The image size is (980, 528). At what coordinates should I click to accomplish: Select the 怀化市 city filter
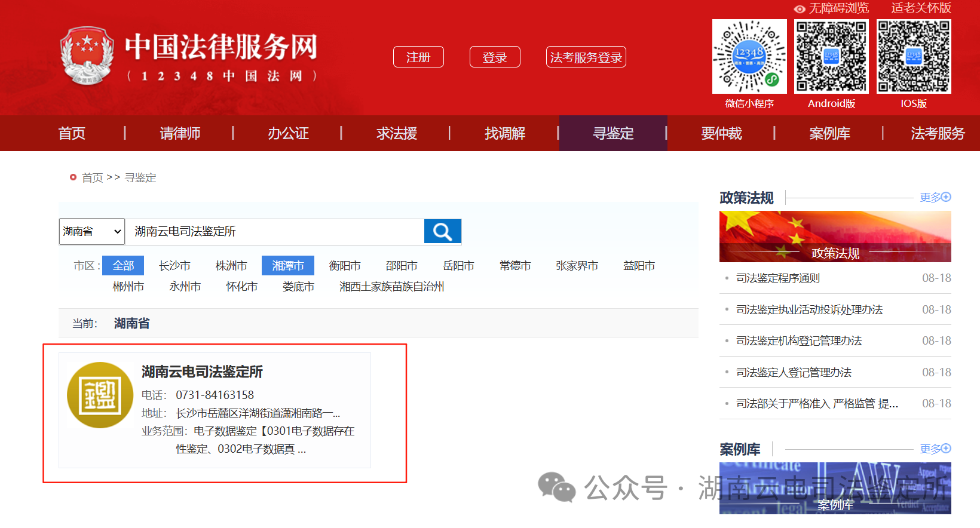(x=242, y=286)
